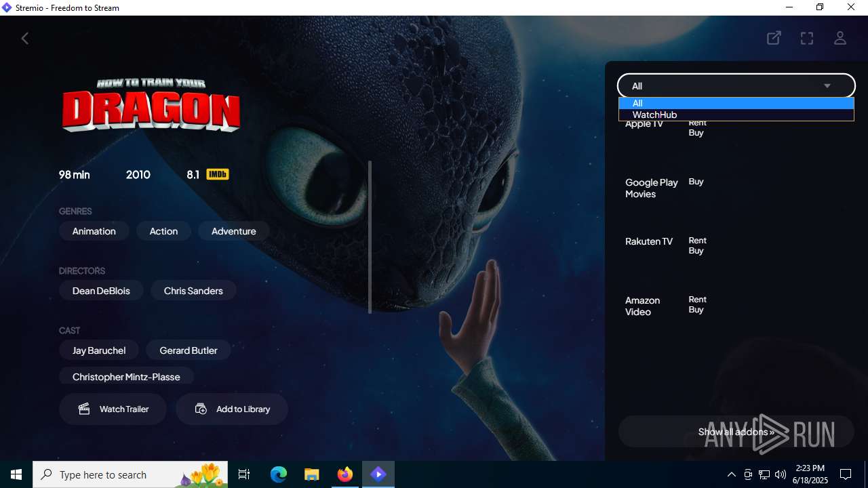The height and width of the screenshot is (488, 868).
Task: Open cast member Jay Baruchel
Action: (x=99, y=350)
